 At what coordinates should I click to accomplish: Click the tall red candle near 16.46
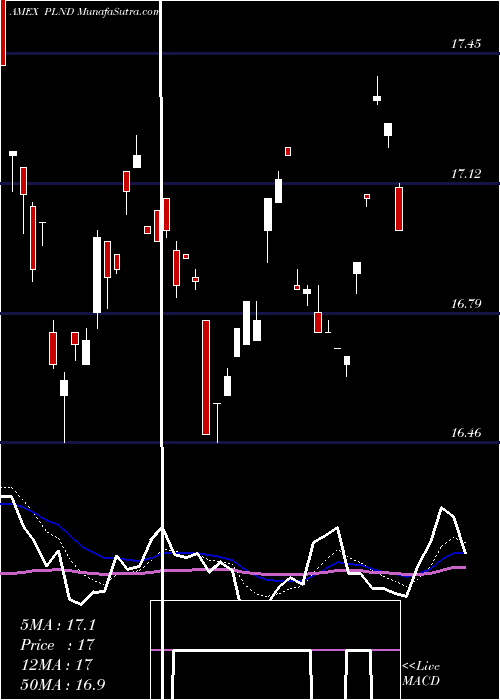click(x=206, y=377)
